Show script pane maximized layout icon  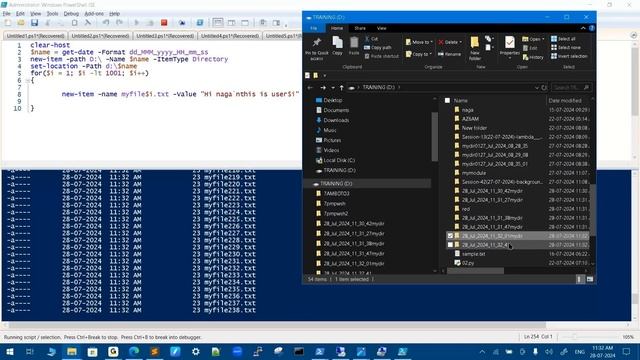click(245, 23)
